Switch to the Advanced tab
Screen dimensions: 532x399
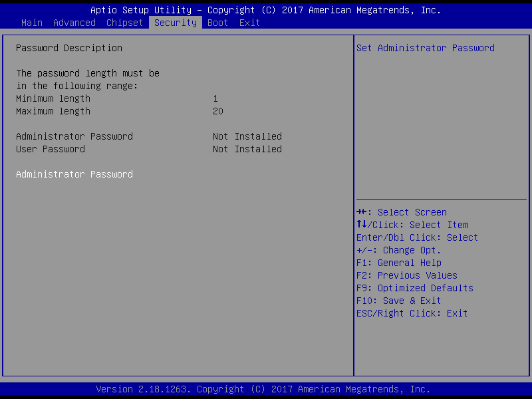click(x=74, y=23)
